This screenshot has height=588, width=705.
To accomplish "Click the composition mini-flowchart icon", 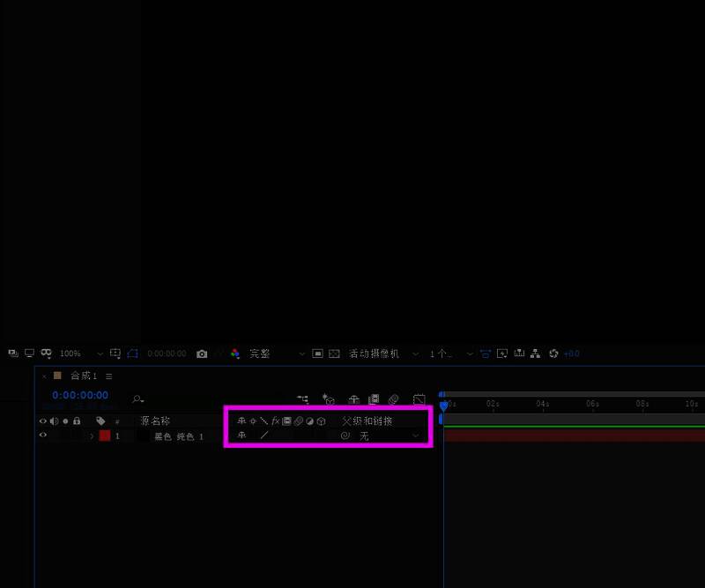I will (303, 399).
